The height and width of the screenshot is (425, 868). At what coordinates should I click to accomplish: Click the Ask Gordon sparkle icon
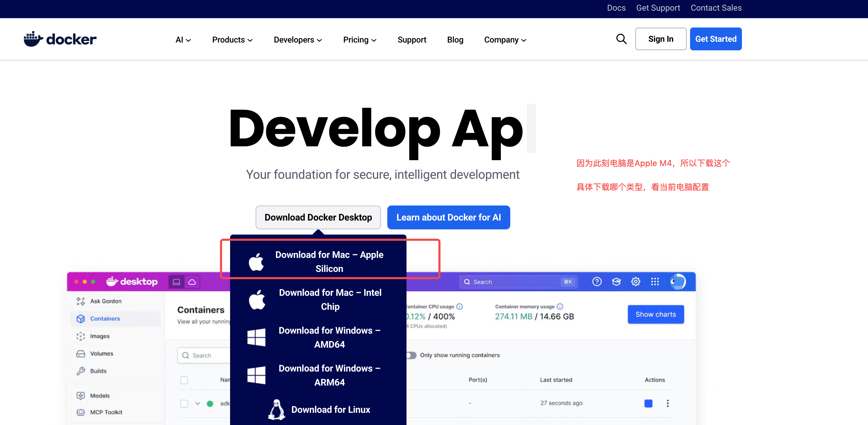click(80, 301)
